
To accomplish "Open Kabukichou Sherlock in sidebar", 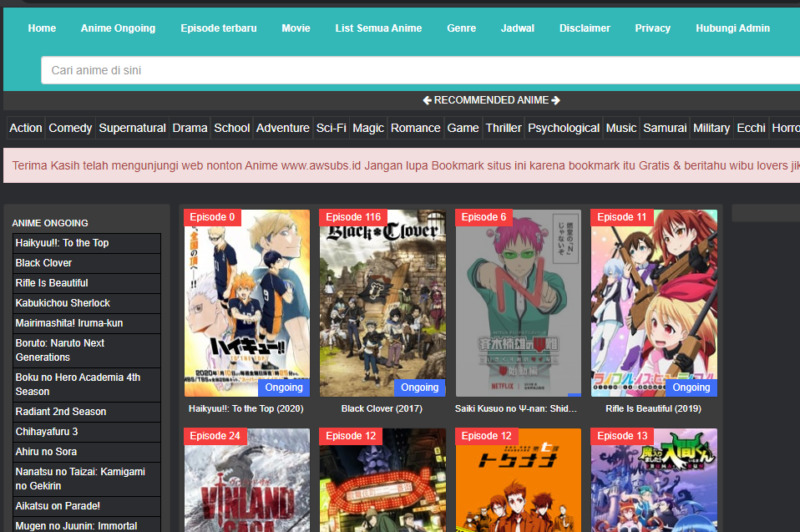I will coord(86,303).
